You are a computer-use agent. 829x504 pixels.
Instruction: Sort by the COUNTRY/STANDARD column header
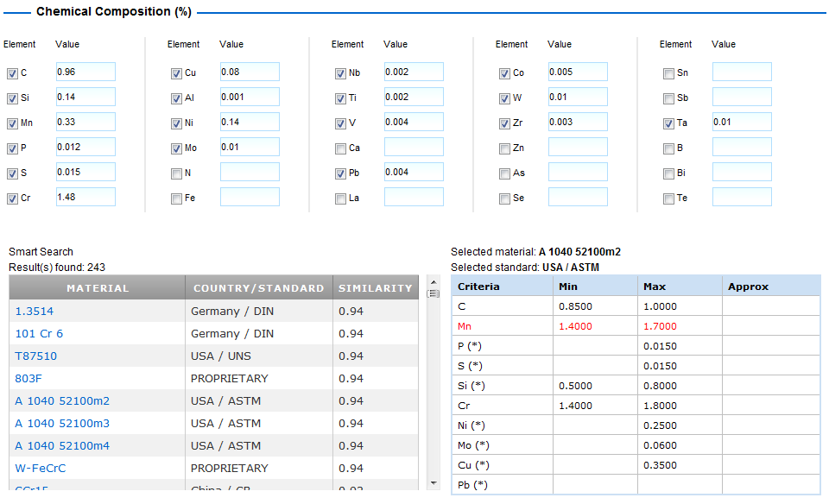(258, 288)
